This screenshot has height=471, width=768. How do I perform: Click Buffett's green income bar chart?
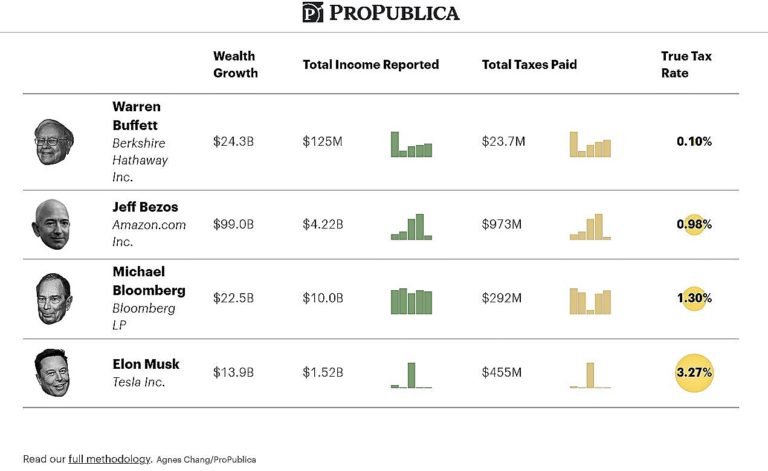pyautogui.click(x=411, y=144)
